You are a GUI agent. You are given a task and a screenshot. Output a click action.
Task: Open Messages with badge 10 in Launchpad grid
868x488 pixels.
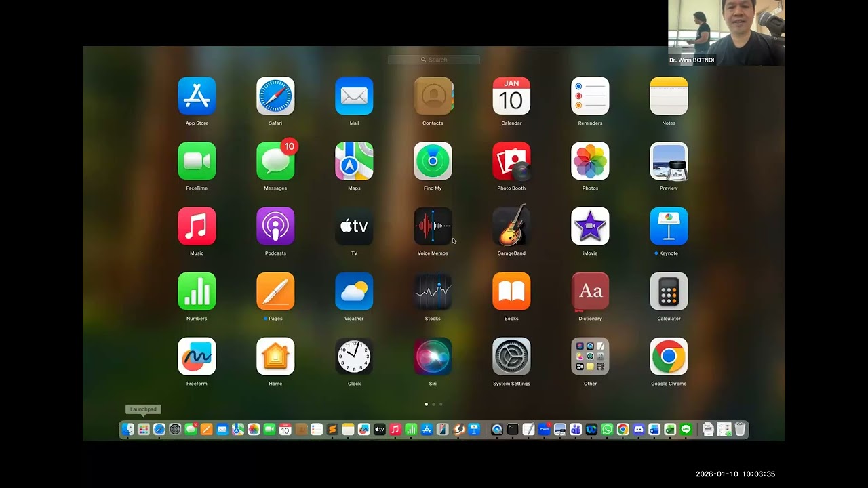click(x=275, y=161)
